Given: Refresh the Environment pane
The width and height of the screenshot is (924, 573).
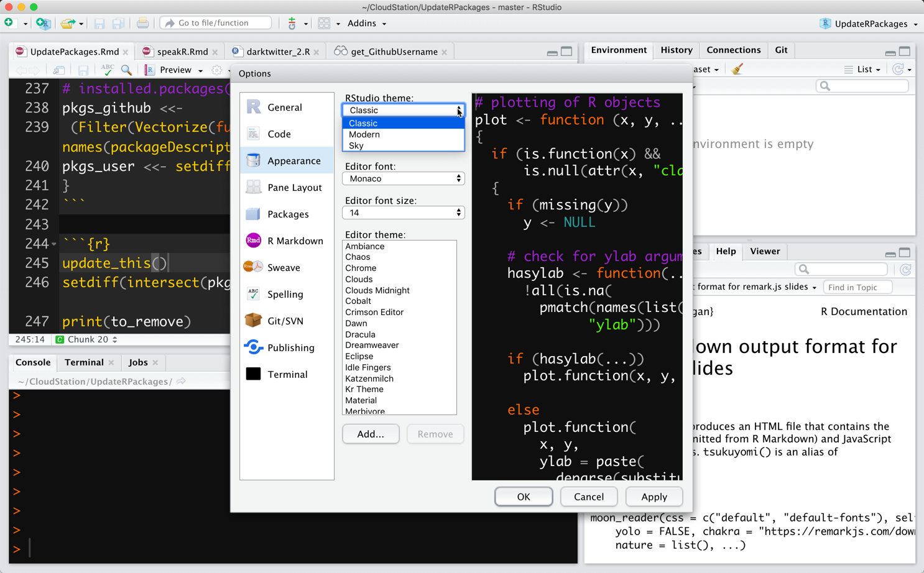Looking at the screenshot, I should 902,69.
